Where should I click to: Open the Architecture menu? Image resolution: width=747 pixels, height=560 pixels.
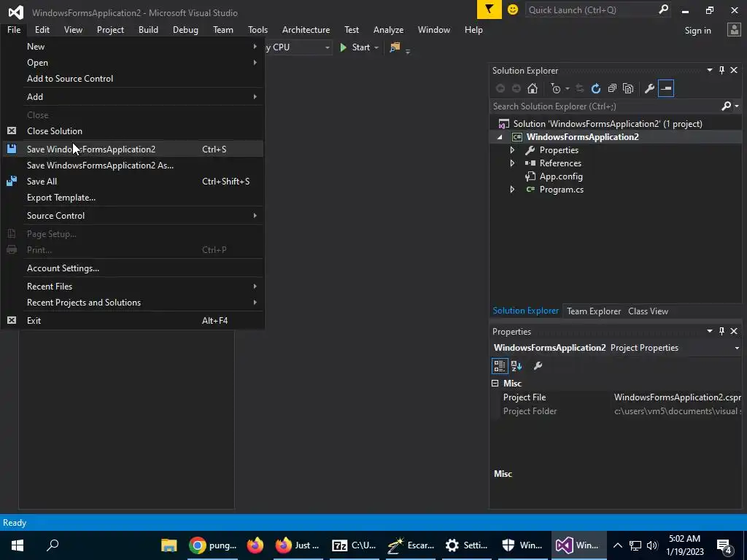(306, 29)
